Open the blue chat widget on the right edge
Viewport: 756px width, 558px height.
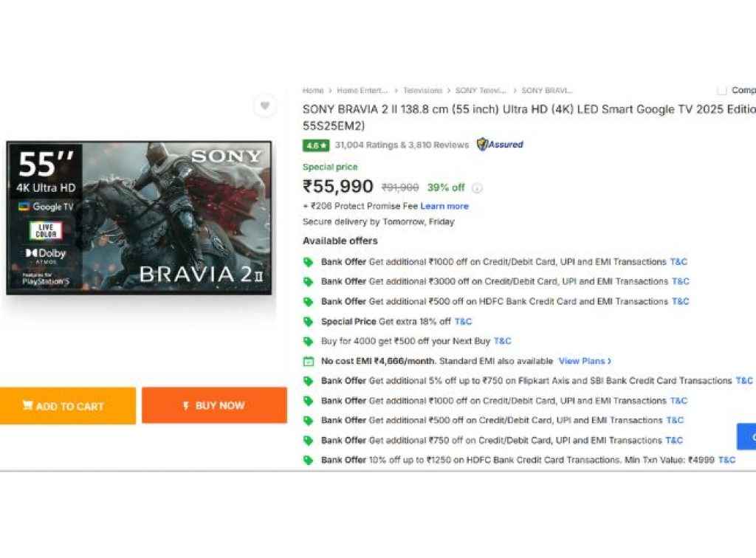click(749, 436)
